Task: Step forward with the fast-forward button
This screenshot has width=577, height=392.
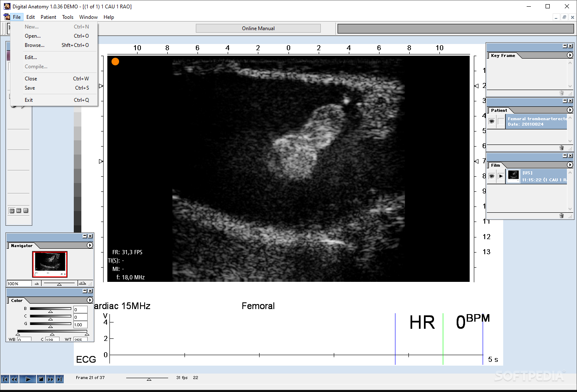Action: click(x=50, y=379)
